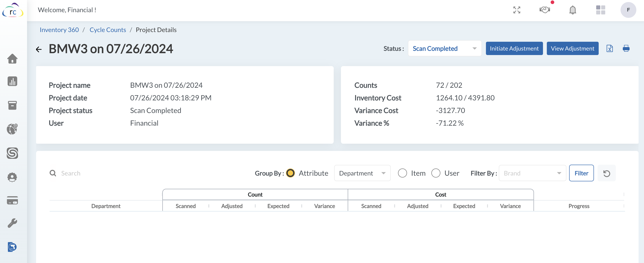Image resolution: width=644 pixels, height=263 pixels.
Task: Go to Inventory 360 breadcrumb
Action: (59, 30)
